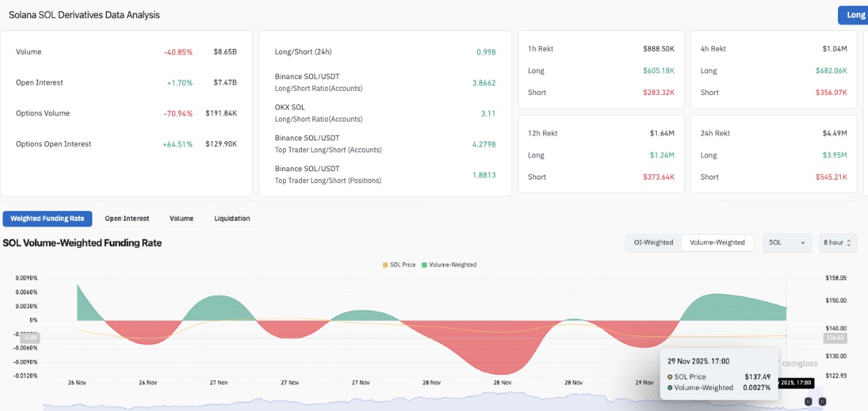Click the Options Open Interest row
Image resolution: width=868 pixels, height=411 pixels.
pos(54,144)
